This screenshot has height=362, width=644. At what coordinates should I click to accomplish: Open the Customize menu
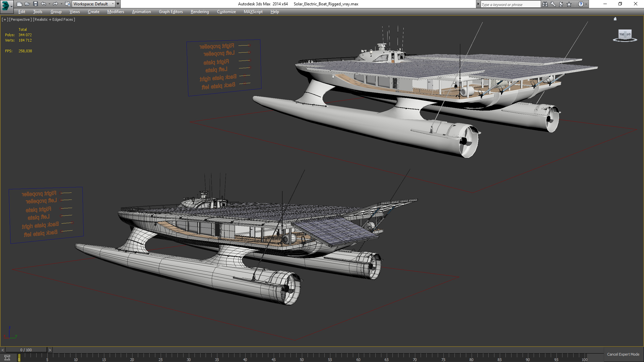(226, 12)
